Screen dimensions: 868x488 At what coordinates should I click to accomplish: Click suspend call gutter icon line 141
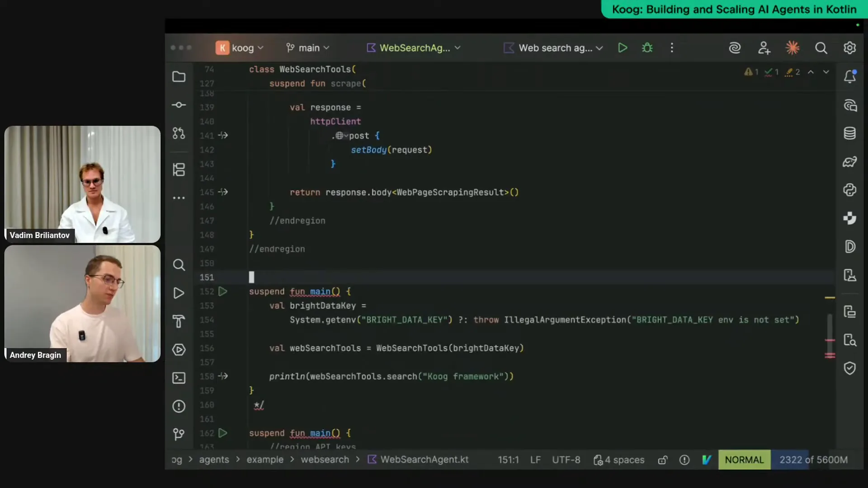[x=223, y=135]
